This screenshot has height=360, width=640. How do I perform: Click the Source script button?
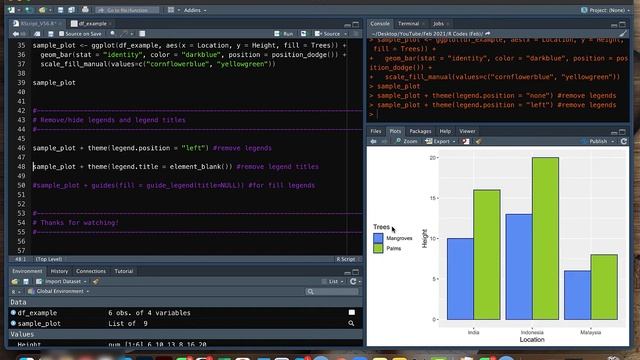(x=327, y=34)
